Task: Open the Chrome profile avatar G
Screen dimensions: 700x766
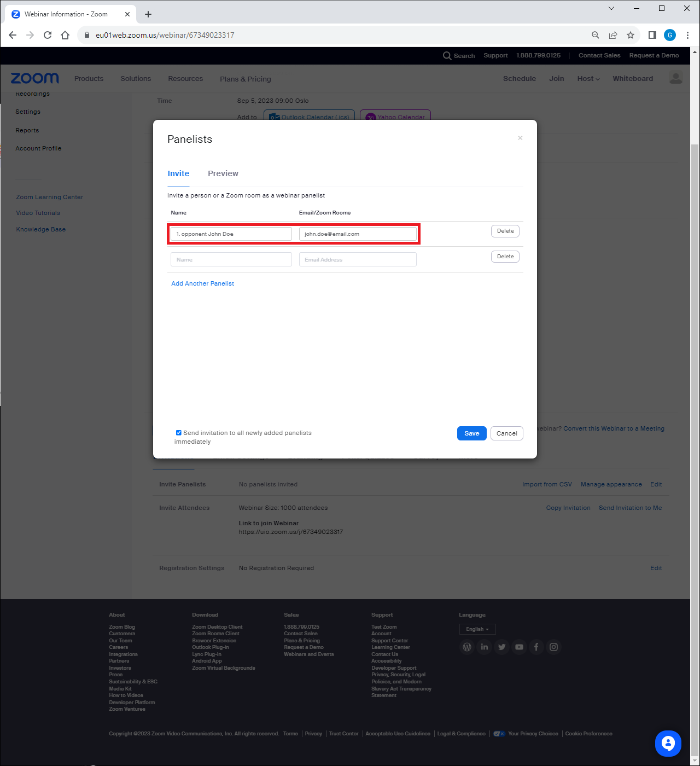Action: (670, 35)
